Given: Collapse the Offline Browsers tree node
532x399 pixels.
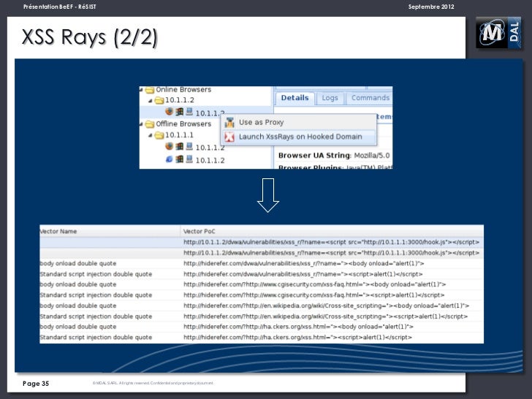Looking at the screenshot, I should pos(142,124).
